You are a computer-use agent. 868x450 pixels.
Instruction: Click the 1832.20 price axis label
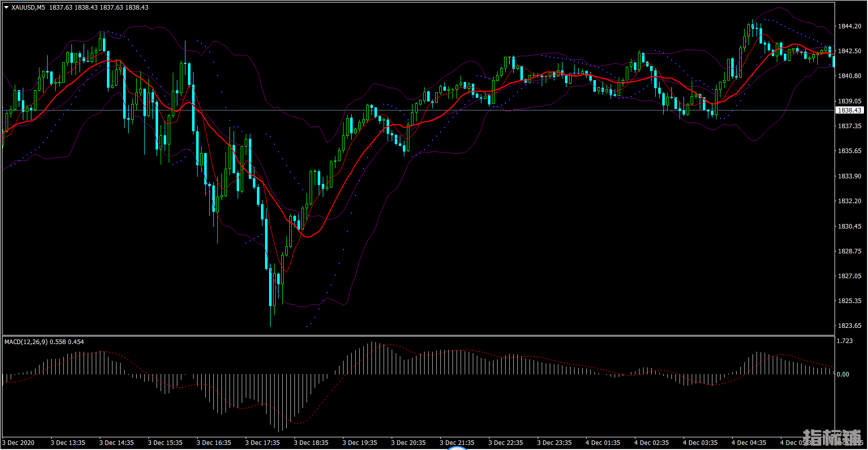pos(850,201)
